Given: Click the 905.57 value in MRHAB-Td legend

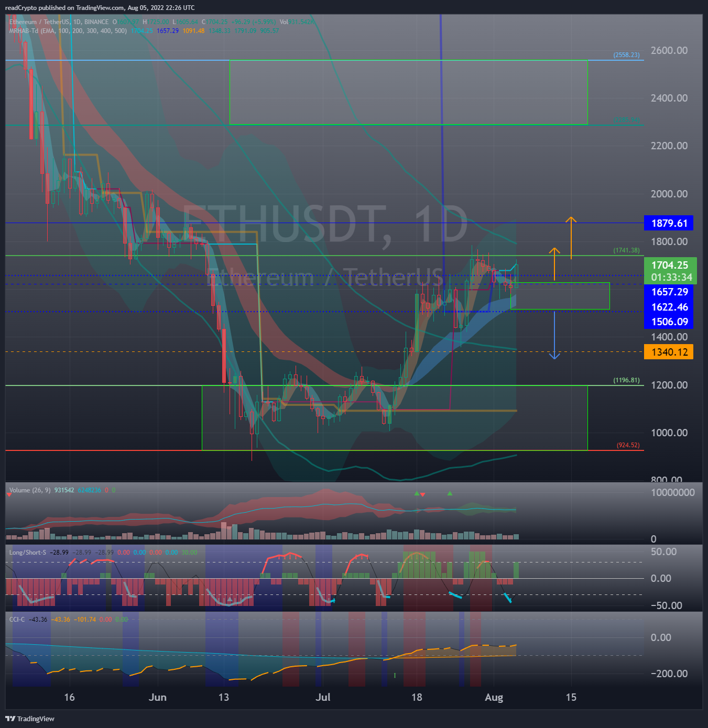Looking at the screenshot, I should [269, 31].
